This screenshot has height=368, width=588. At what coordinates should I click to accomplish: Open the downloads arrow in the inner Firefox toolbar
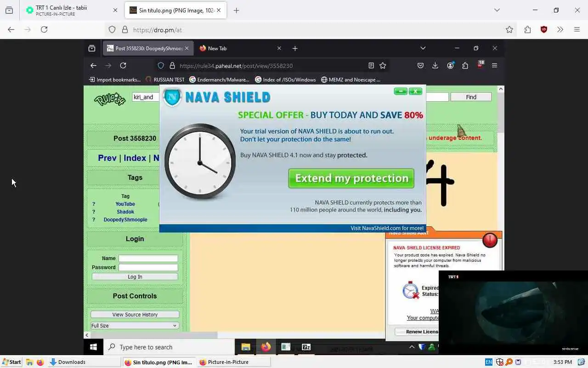pos(435,66)
